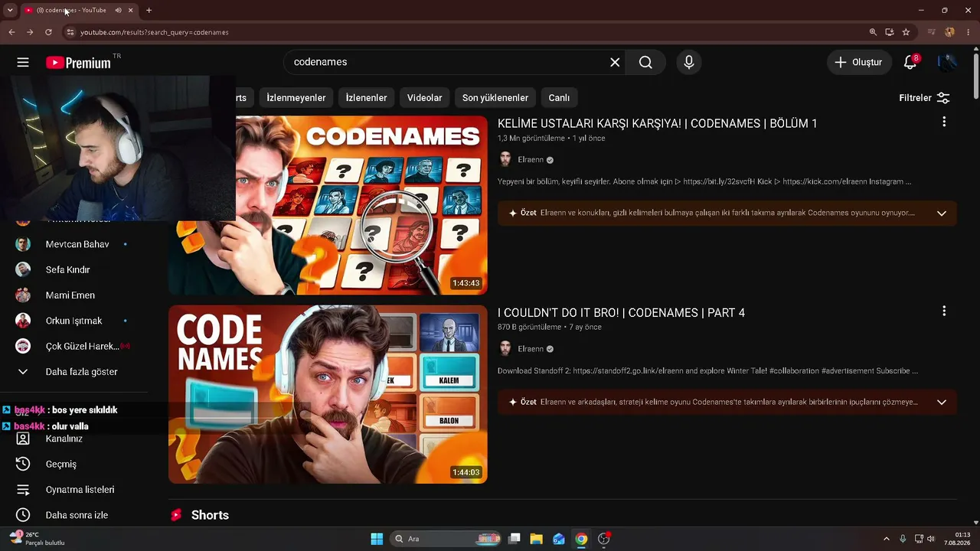Run search with the magnifier button

[x=645, y=62]
